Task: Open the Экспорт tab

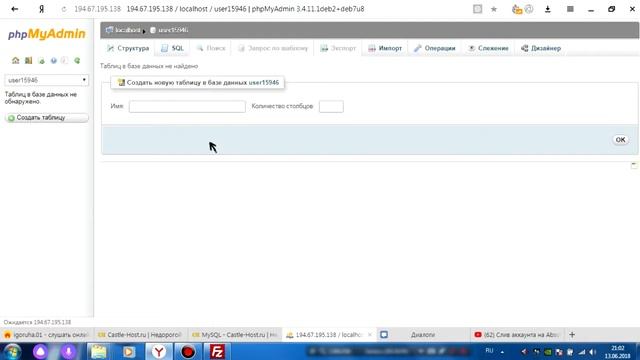Action: (x=338, y=48)
